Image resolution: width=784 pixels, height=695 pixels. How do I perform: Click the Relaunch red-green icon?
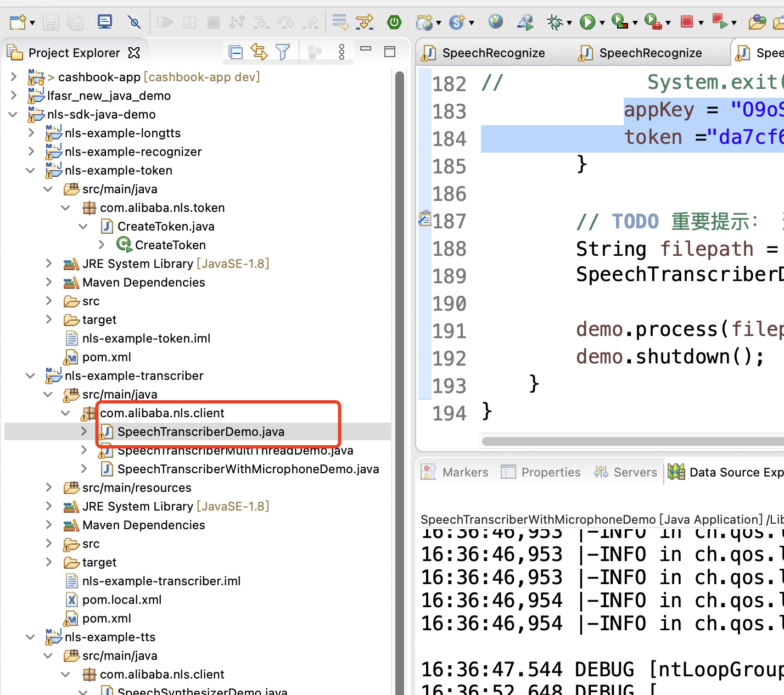tap(720, 21)
